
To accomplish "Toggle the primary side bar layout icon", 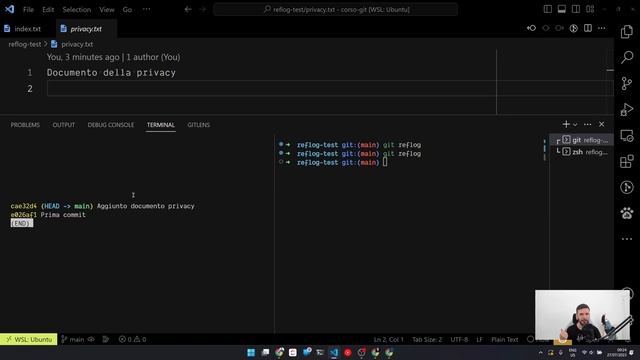I will [548, 9].
